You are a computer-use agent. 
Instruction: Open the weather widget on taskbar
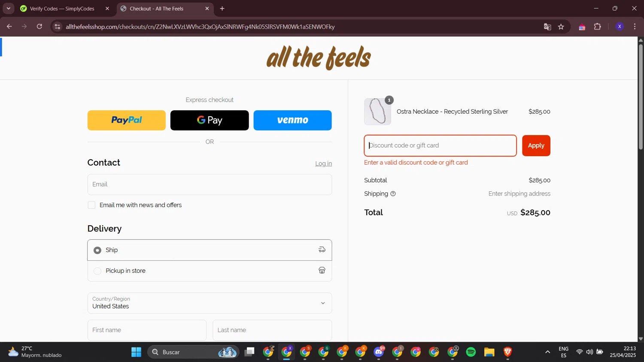coord(35,352)
